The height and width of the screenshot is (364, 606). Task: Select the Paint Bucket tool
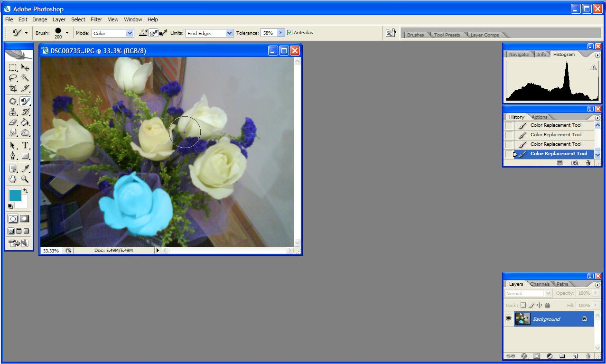[25, 122]
